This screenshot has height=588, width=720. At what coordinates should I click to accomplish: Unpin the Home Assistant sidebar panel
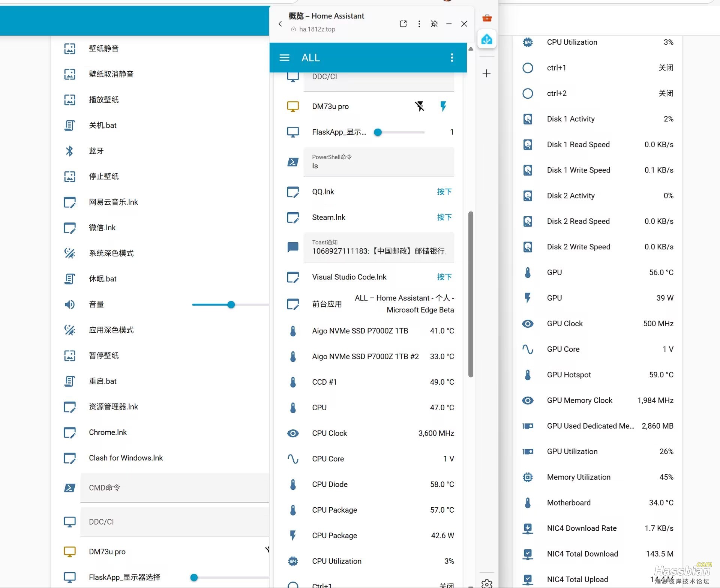(434, 24)
